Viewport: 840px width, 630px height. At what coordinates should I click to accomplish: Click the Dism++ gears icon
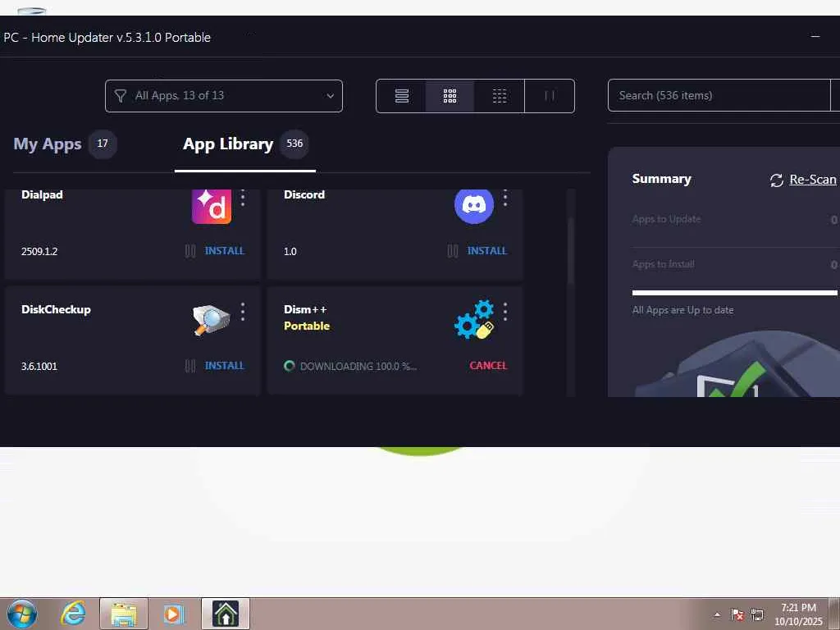[474, 319]
